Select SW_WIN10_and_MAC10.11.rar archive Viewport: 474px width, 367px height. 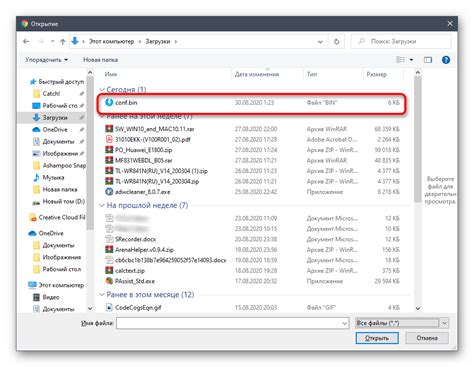(x=252, y=129)
